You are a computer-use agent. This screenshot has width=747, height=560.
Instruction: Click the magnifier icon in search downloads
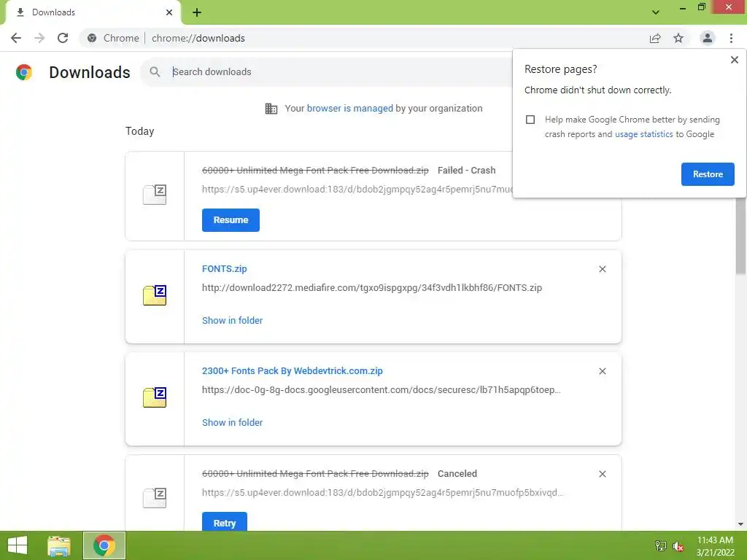point(155,72)
